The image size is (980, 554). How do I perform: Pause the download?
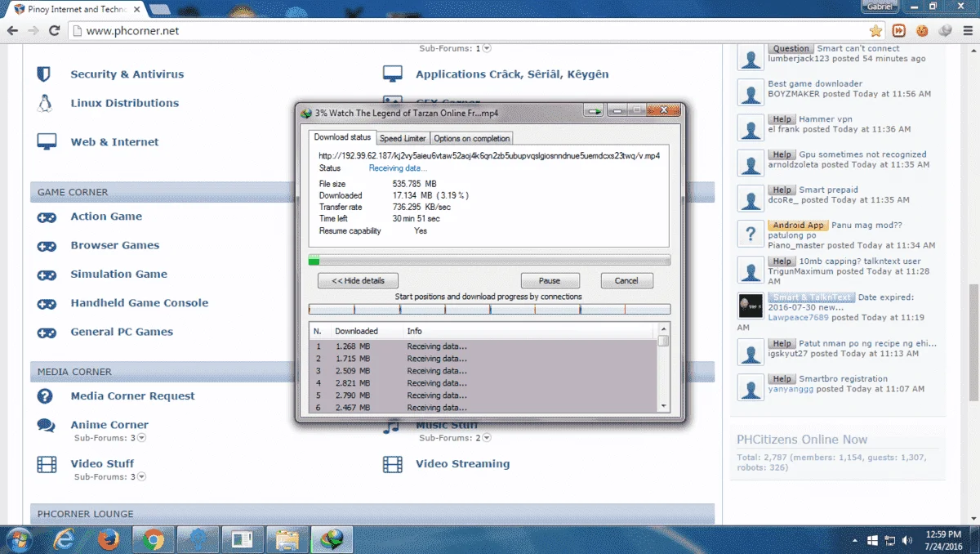coord(550,280)
